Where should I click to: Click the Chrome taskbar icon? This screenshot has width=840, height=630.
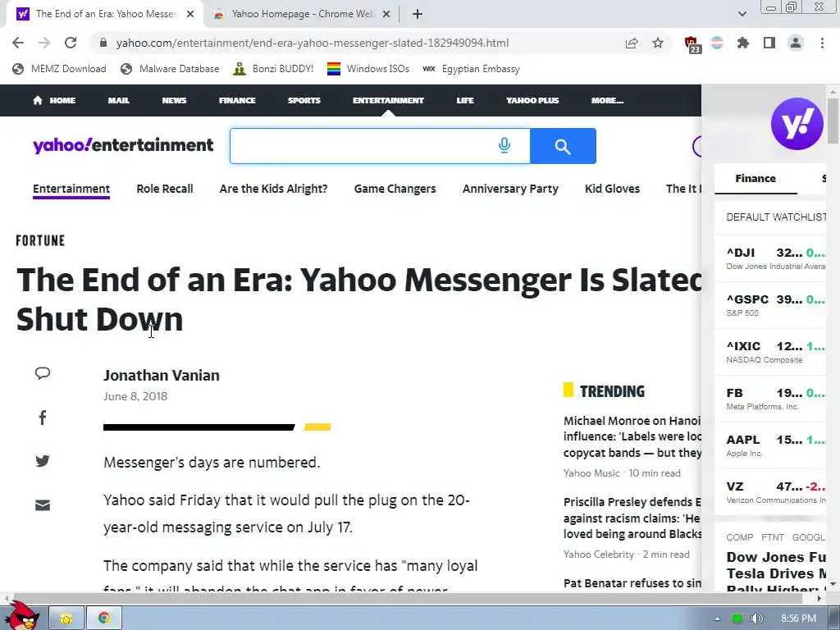tap(104, 619)
